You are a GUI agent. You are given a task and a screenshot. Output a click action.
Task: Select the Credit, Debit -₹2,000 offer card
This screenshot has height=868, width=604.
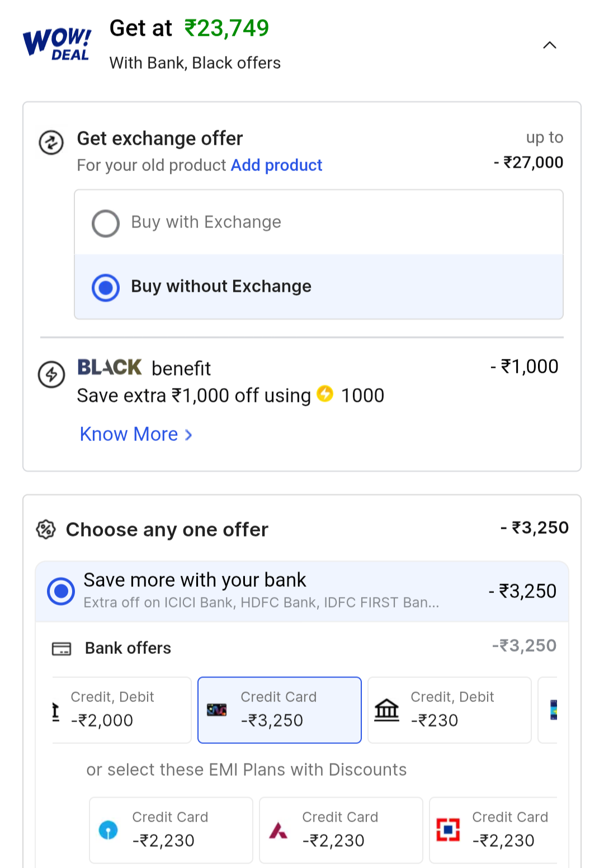(122, 710)
